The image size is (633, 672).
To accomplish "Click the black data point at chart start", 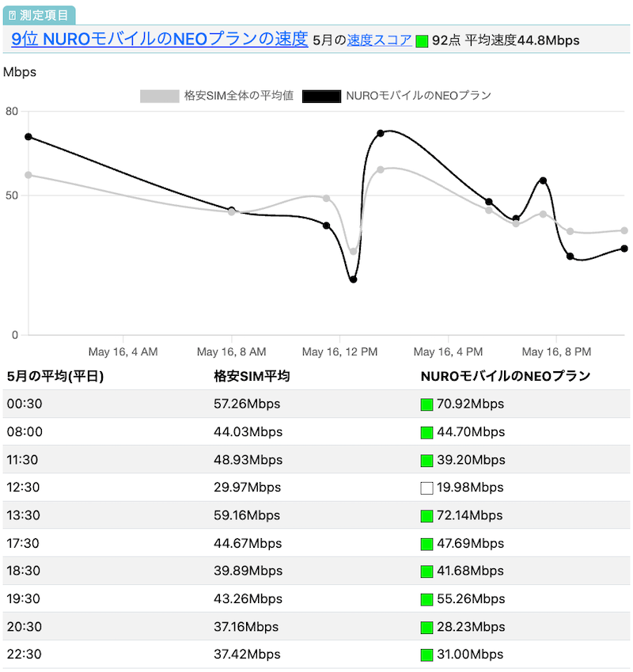I will pyautogui.click(x=28, y=137).
